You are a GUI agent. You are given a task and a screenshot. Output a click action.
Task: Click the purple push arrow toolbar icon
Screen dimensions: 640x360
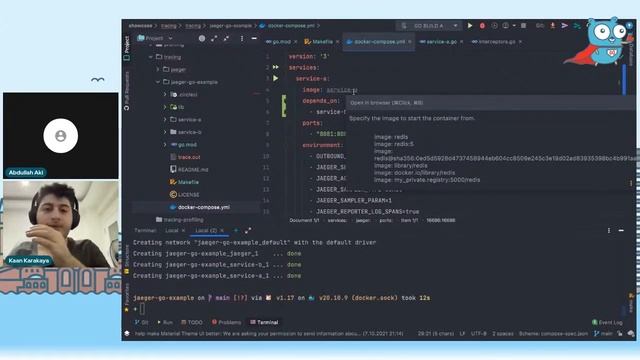[564, 26]
